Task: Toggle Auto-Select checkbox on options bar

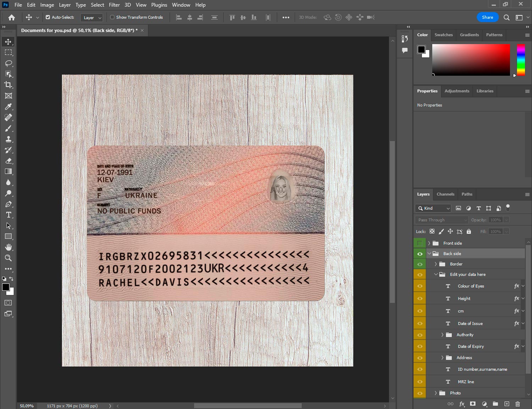Action: 47,17
